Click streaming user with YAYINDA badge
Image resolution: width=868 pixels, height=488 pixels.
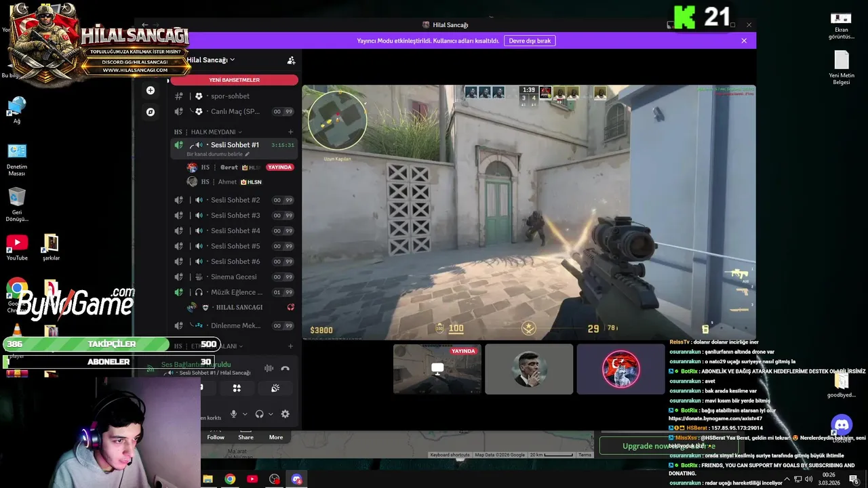click(239, 167)
